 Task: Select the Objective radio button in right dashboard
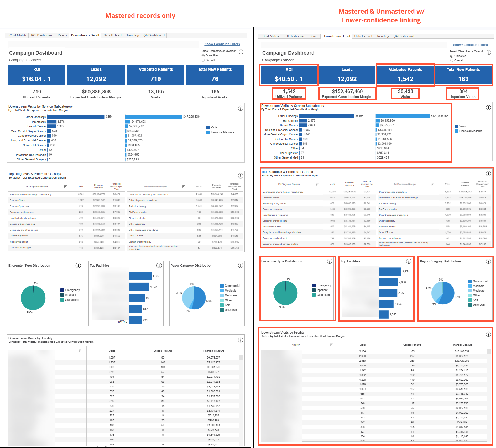pos(452,56)
